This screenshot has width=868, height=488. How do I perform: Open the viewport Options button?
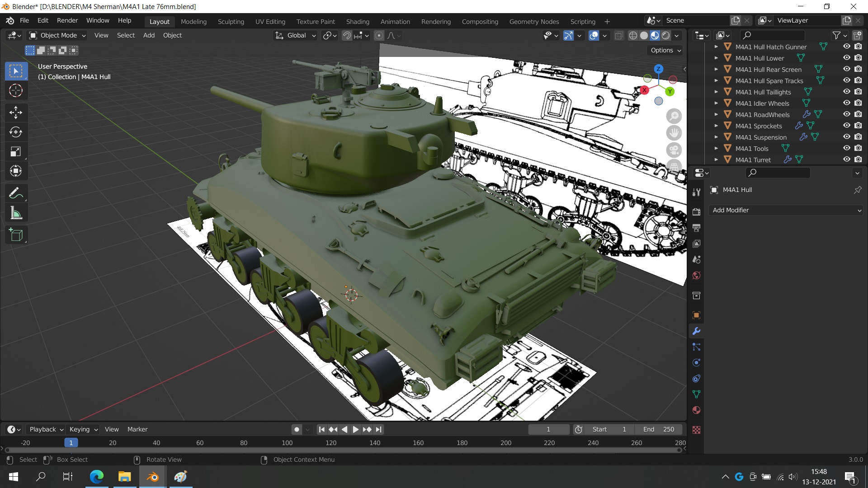pyautogui.click(x=665, y=50)
